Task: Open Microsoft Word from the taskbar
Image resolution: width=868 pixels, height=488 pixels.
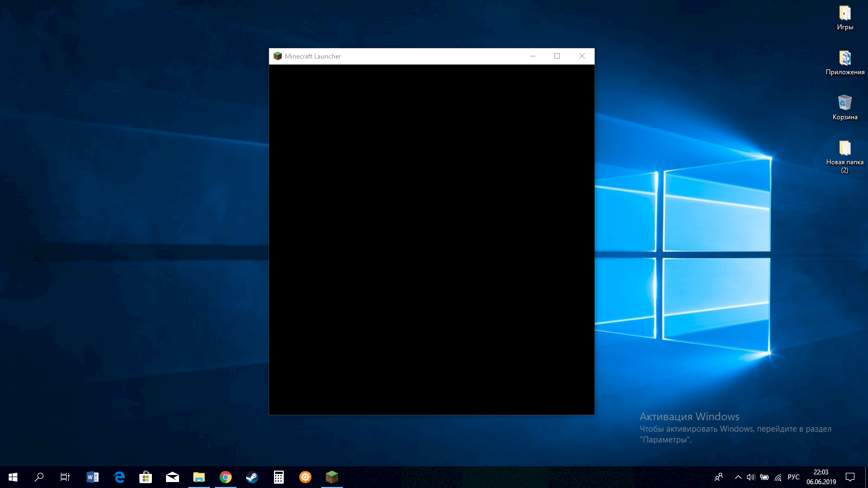Action: point(93,477)
